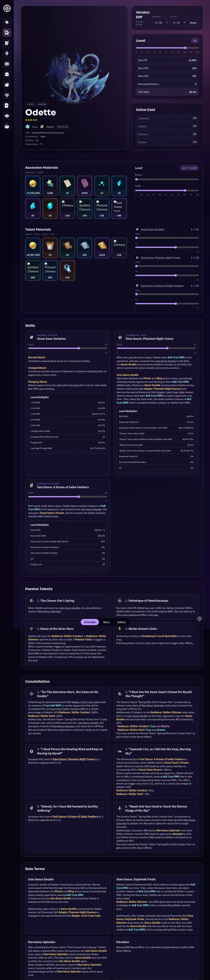The image size is (210, 980).
Task: Open the artifacts icon in the sidebar
Action: coord(7,53)
